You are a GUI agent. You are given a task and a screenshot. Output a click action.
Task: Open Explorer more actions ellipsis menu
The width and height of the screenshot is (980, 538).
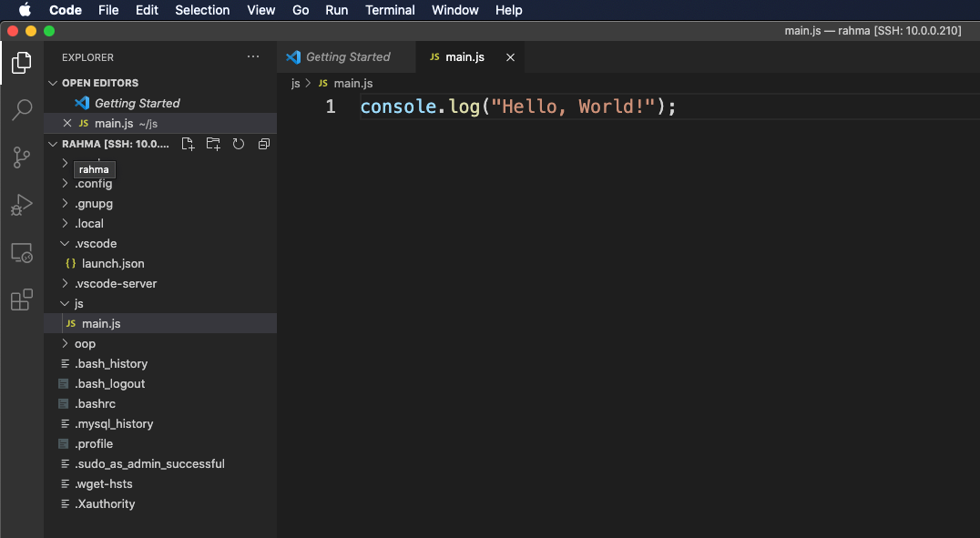[x=253, y=57]
